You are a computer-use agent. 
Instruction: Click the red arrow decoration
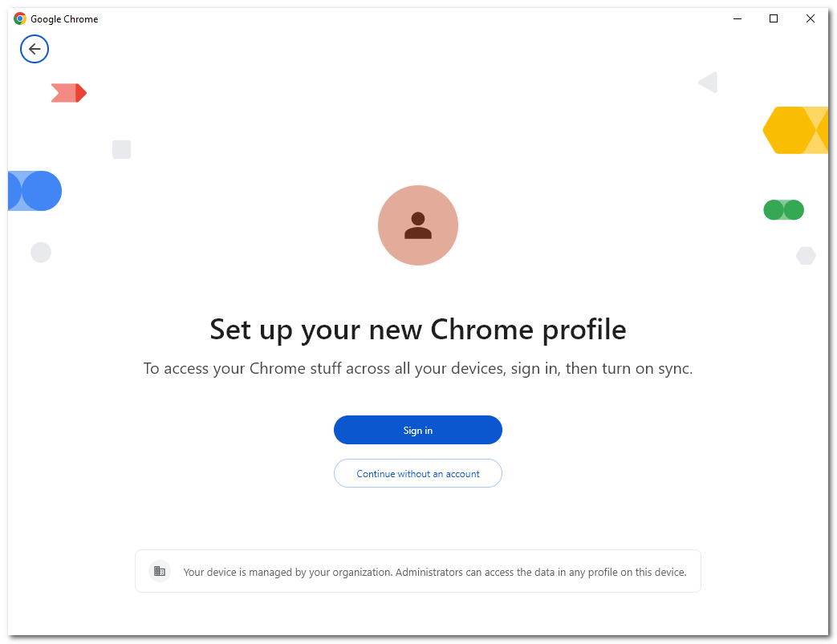68,93
